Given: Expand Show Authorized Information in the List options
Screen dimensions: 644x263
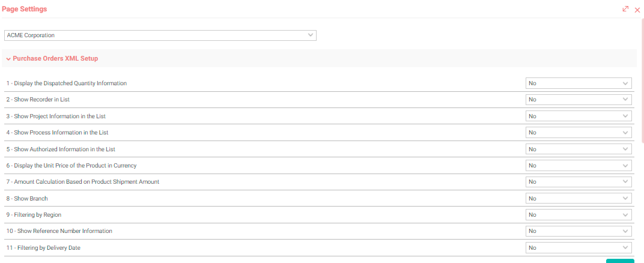Looking at the screenshot, I should click(x=579, y=149).
